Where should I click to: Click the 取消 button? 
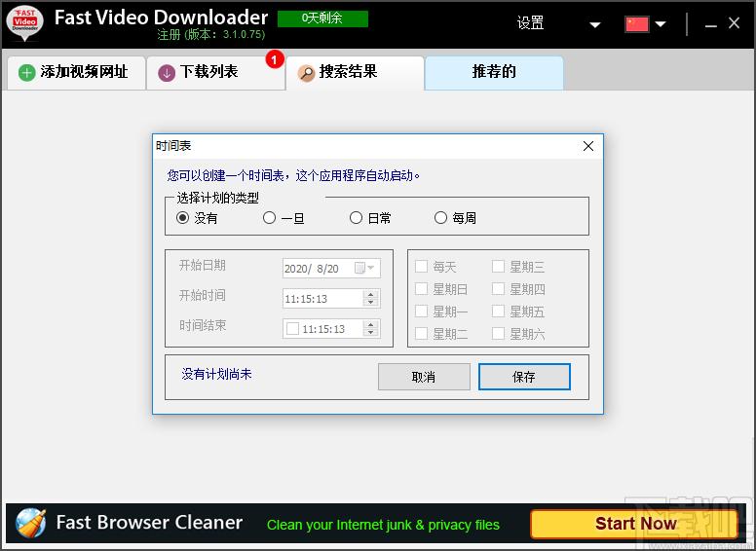coord(424,377)
